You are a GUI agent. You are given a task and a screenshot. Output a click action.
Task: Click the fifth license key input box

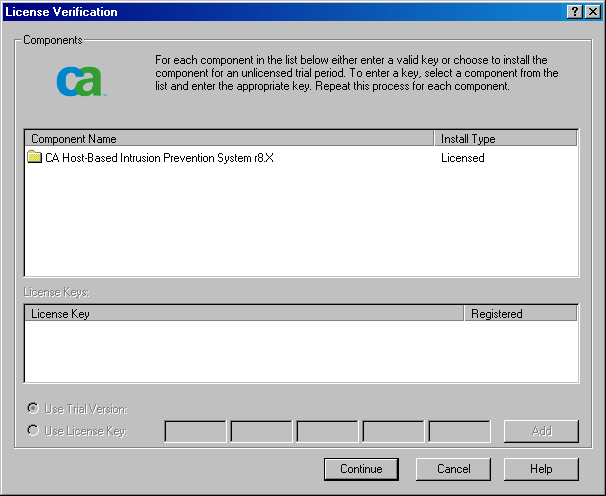[x=460, y=431]
